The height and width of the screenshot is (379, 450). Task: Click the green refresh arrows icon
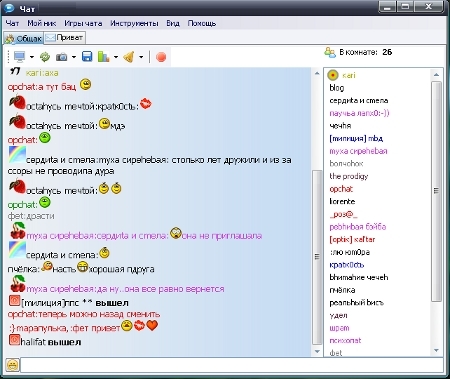coord(45,57)
